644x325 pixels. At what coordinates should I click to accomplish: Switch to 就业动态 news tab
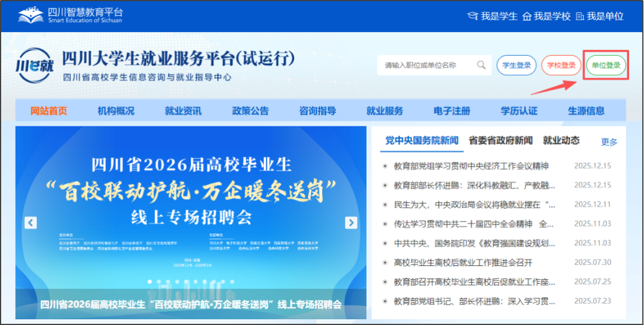coord(561,140)
